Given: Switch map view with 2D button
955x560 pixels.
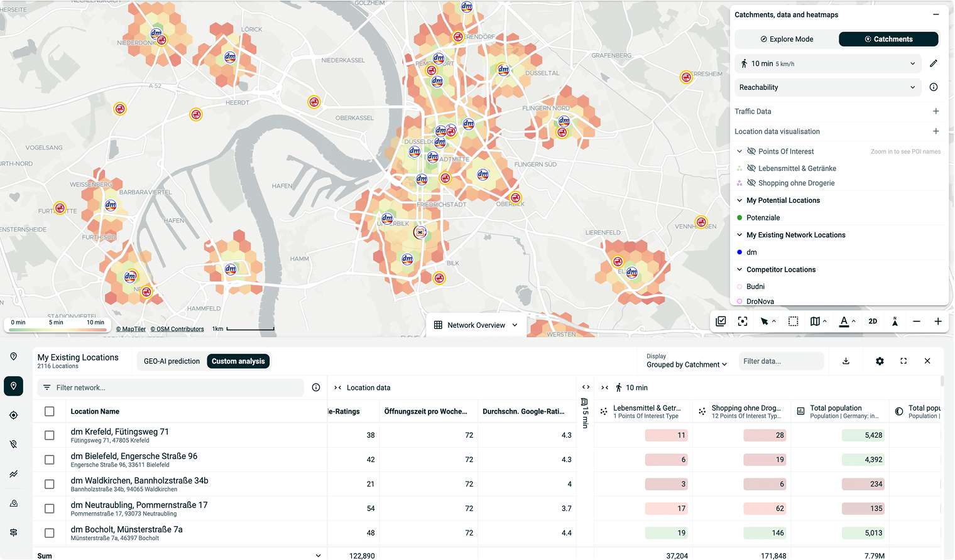Looking at the screenshot, I should coord(873,321).
